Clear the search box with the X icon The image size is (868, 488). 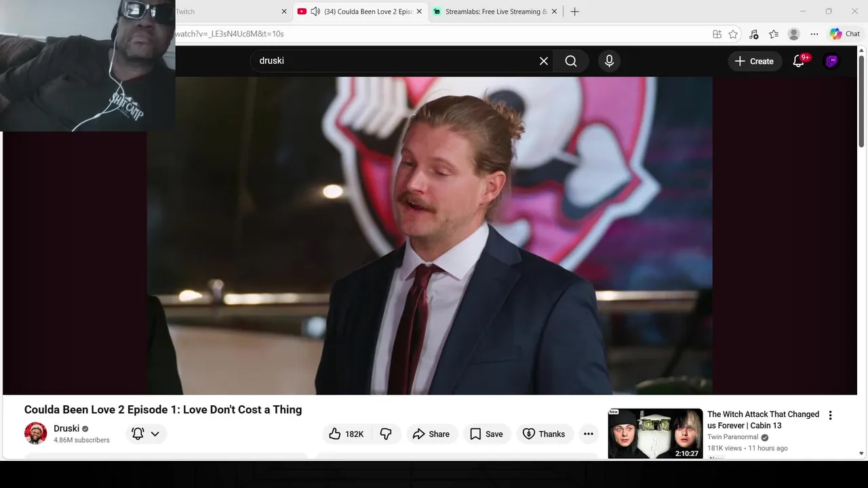[544, 61]
